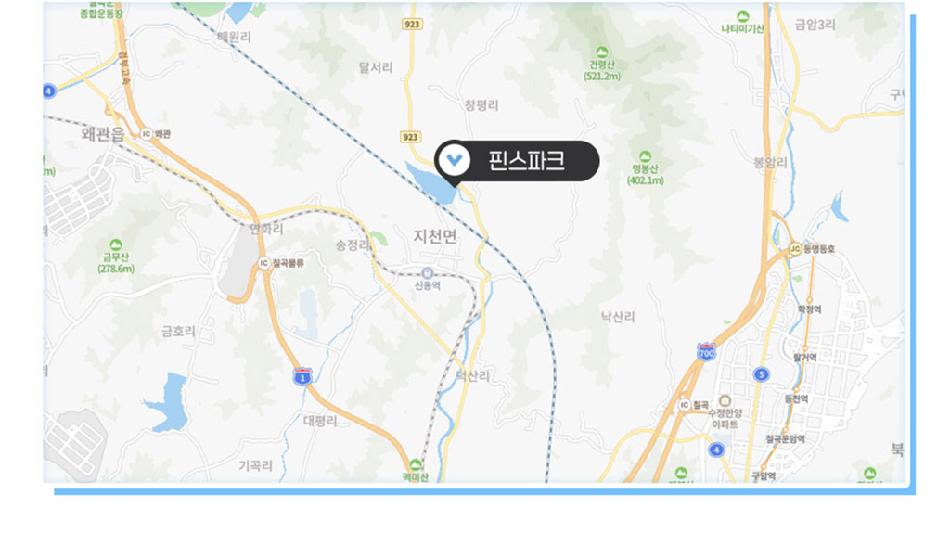Select the 나티미기산 mountain icon
Viewport: 950px width, 546px height.
pyautogui.click(x=743, y=17)
